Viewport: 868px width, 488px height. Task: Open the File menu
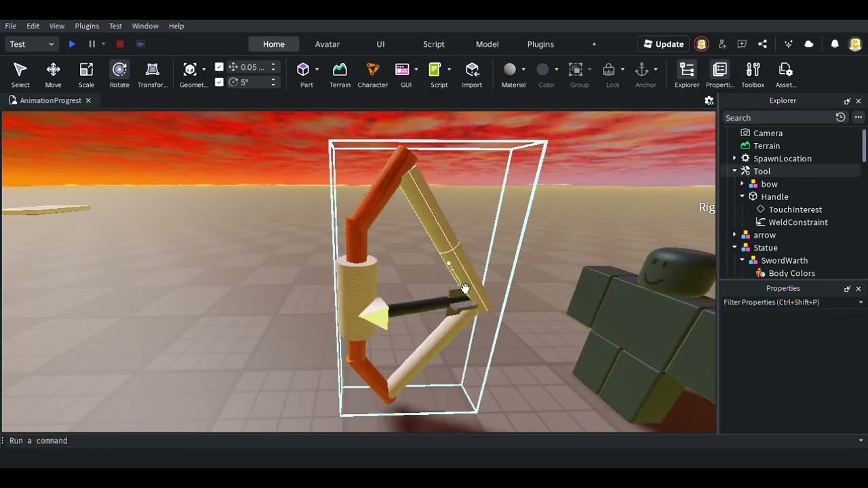tap(11, 26)
